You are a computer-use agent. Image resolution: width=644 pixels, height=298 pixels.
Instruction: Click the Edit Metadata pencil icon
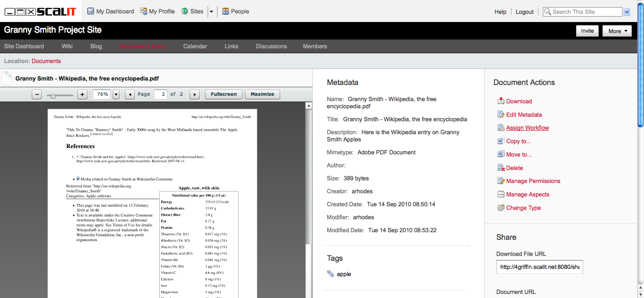pyautogui.click(x=501, y=115)
